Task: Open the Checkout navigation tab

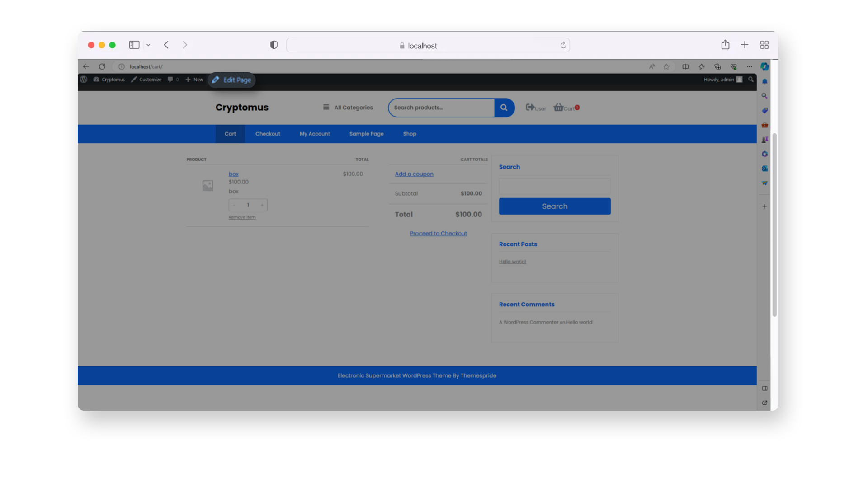Action: tap(268, 134)
